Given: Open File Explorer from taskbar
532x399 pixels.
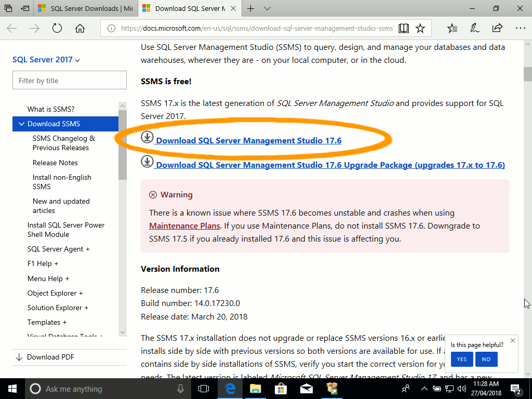Looking at the screenshot, I should pyautogui.click(x=256, y=389).
